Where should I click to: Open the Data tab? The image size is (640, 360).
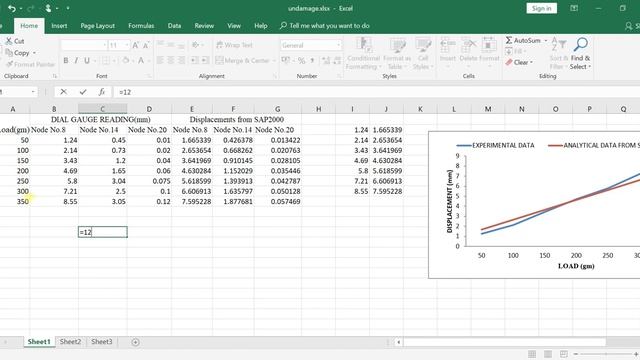(x=174, y=26)
